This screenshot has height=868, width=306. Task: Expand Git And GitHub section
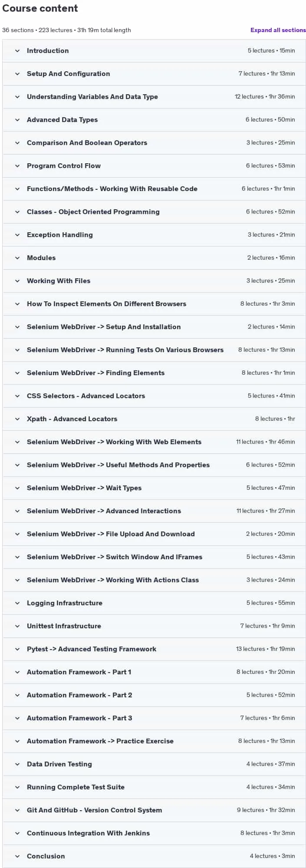[154, 810]
